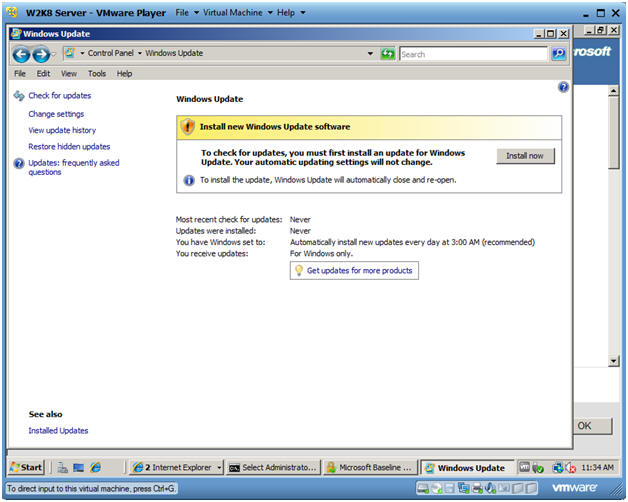Image resolution: width=628 pixels, height=502 pixels.
Task: Click the Install now button
Action: click(525, 156)
